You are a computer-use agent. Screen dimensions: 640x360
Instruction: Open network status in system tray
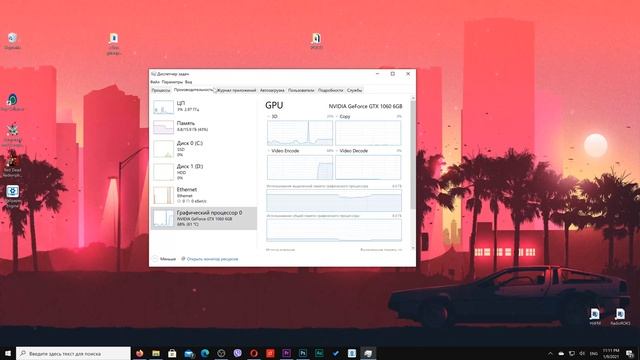pos(572,353)
